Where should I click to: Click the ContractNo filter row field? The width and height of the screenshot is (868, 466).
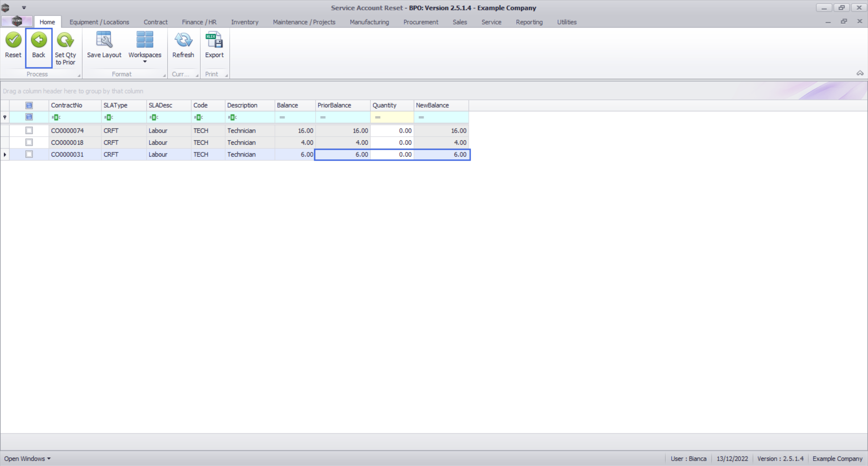point(75,117)
